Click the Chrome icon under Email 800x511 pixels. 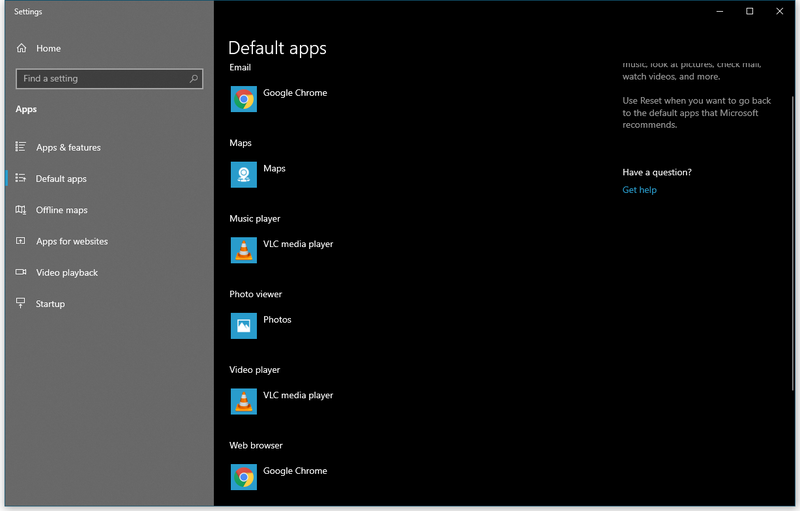[243, 99]
